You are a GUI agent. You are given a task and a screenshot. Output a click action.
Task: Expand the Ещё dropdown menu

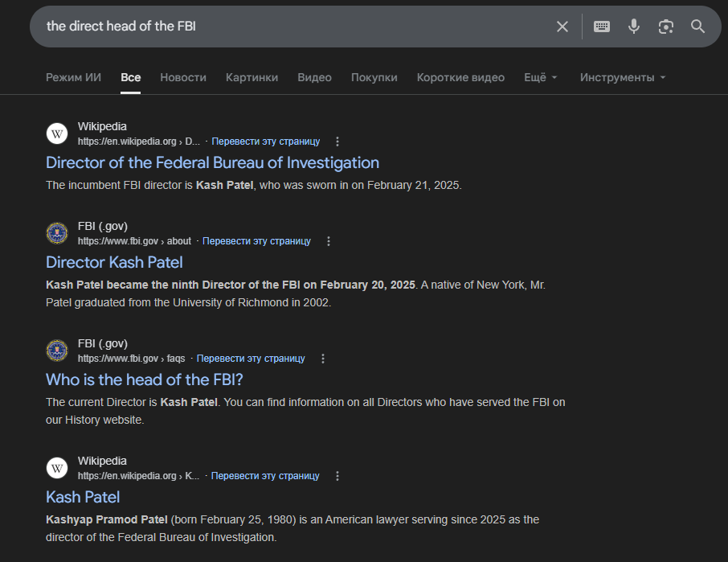[x=540, y=77]
